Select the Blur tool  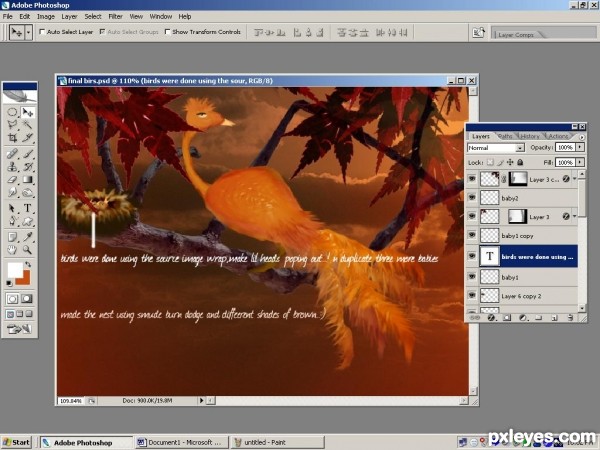tap(12, 192)
